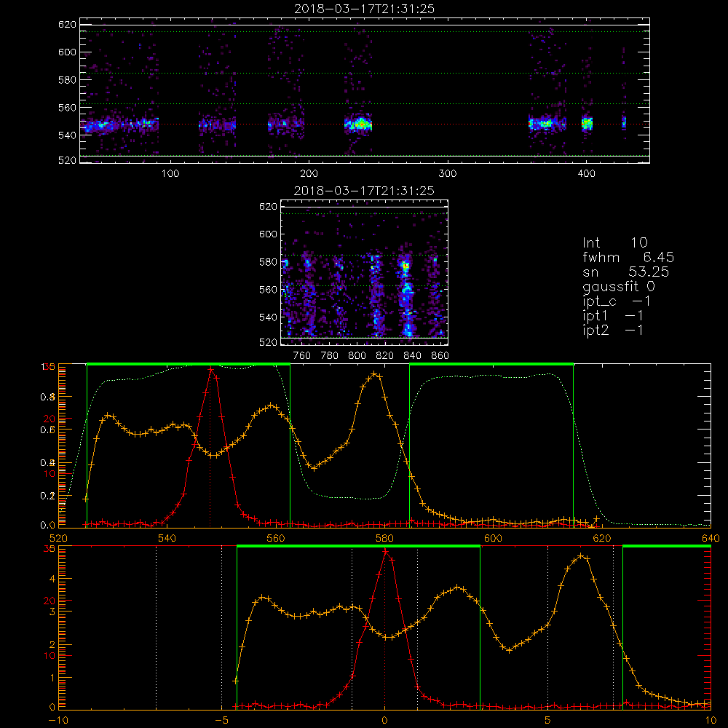
Task: Click the red curve peak in bottom plot
Action: 385,552
